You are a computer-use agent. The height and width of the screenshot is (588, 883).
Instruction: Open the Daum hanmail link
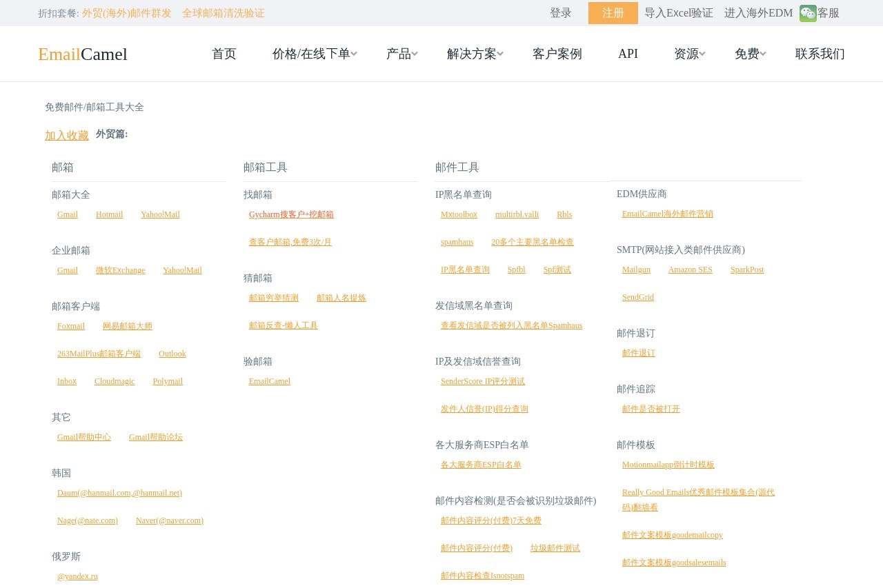(120, 493)
